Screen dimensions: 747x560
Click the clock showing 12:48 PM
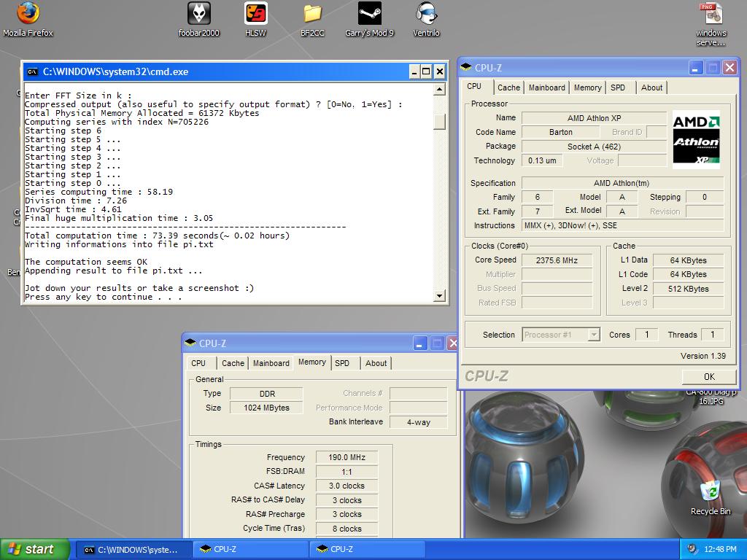coord(720,550)
